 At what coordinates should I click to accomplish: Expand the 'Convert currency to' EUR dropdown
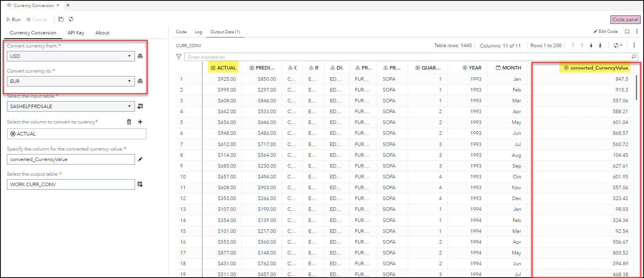pyautogui.click(x=129, y=81)
